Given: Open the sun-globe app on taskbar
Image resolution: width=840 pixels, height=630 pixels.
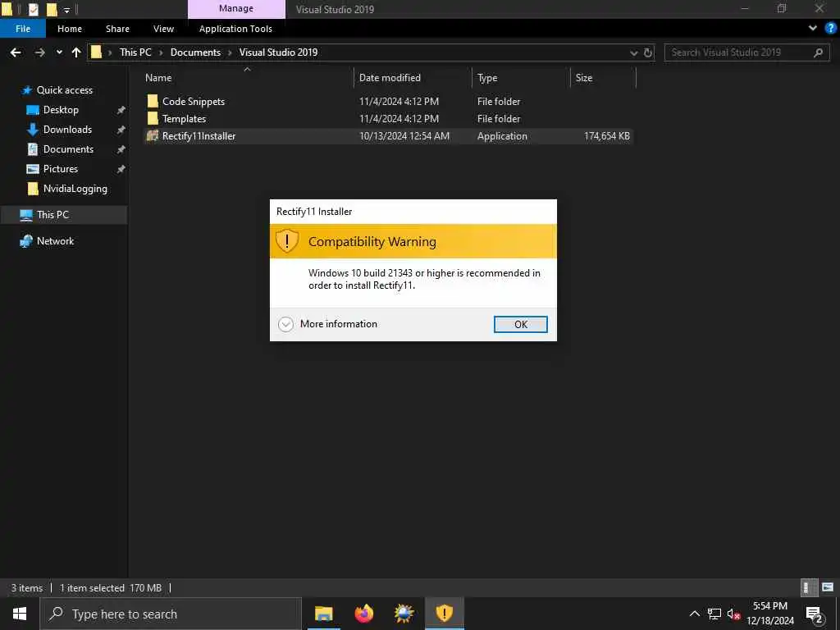Looking at the screenshot, I should (x=404, y=614).
